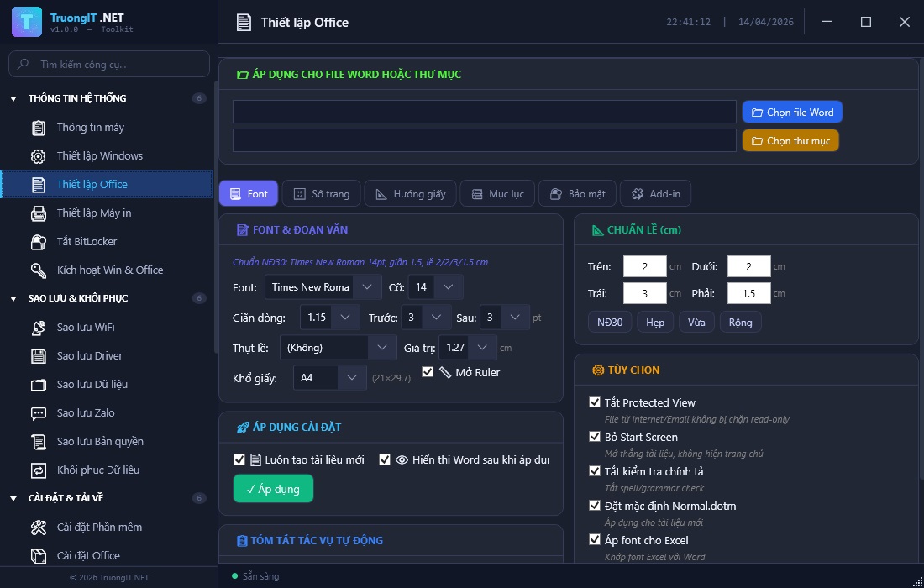Viewport: 924px width, 588px height.
Task: Click the Sao lưu WiFi icon
Action: coord(39,328)
